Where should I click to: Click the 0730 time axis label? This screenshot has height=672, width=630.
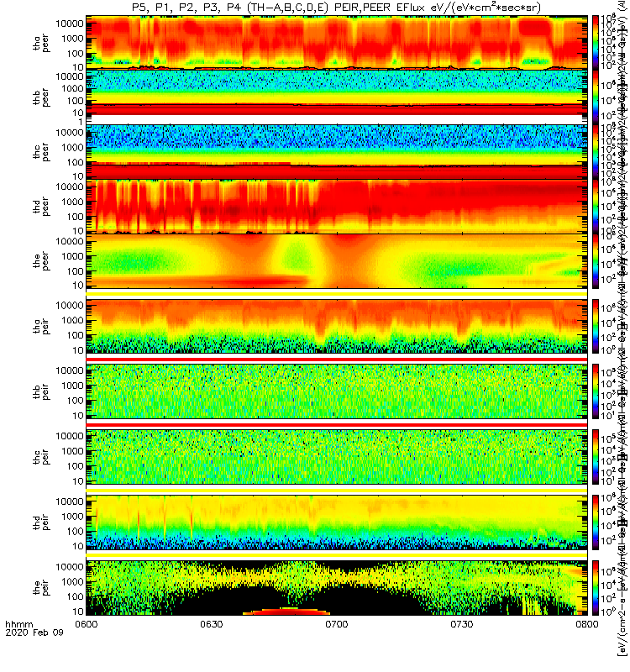tap(461, 624)
